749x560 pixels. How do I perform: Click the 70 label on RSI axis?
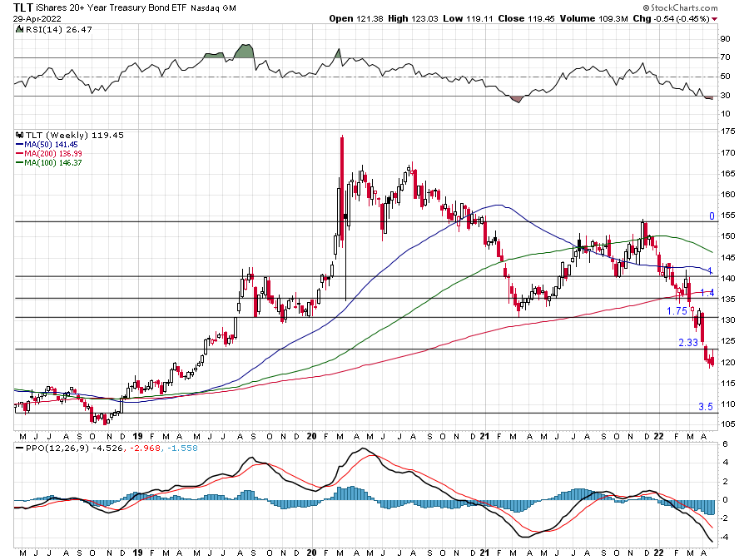(x=726, y=57)
